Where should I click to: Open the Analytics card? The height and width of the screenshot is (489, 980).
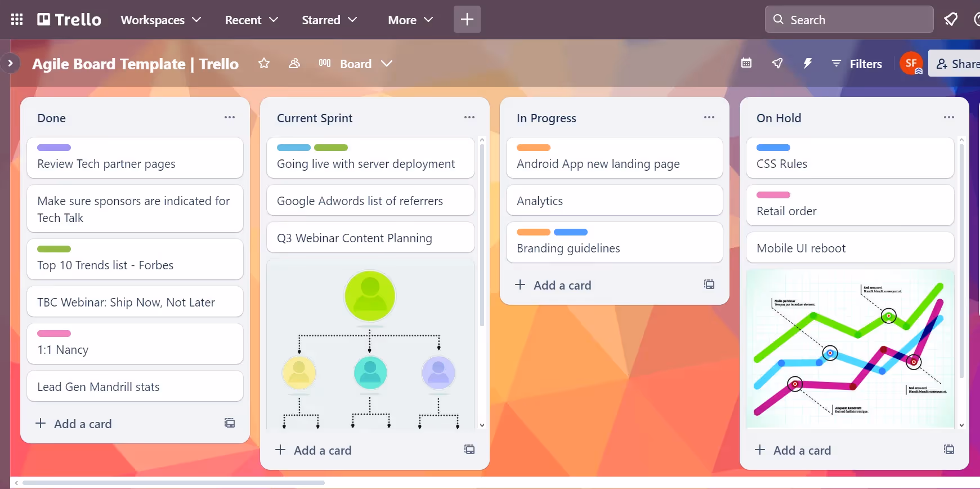click(x=615, y=201)
